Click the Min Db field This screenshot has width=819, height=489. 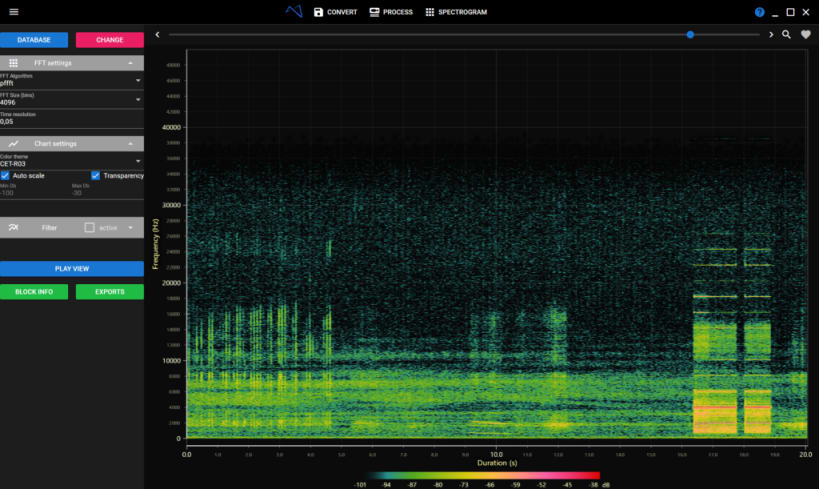click(x=34, y=190)
